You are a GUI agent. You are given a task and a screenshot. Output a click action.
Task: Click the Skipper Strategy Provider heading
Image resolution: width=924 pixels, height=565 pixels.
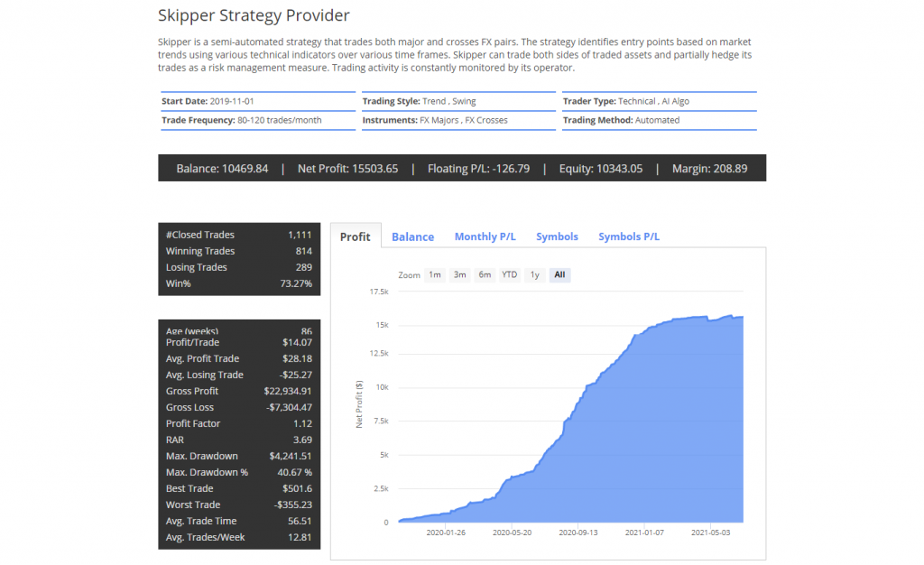254,15
